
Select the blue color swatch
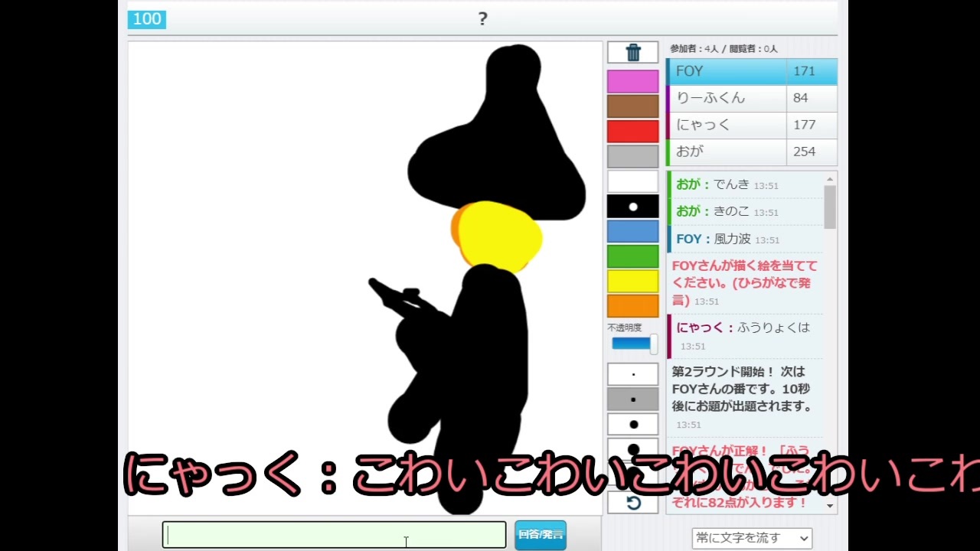[632, 231]
